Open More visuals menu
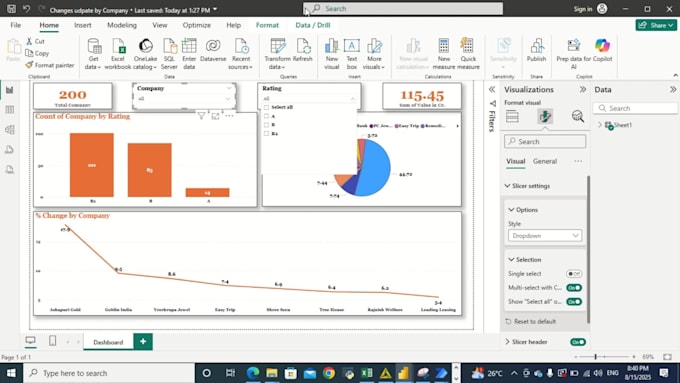 (374, 54)
